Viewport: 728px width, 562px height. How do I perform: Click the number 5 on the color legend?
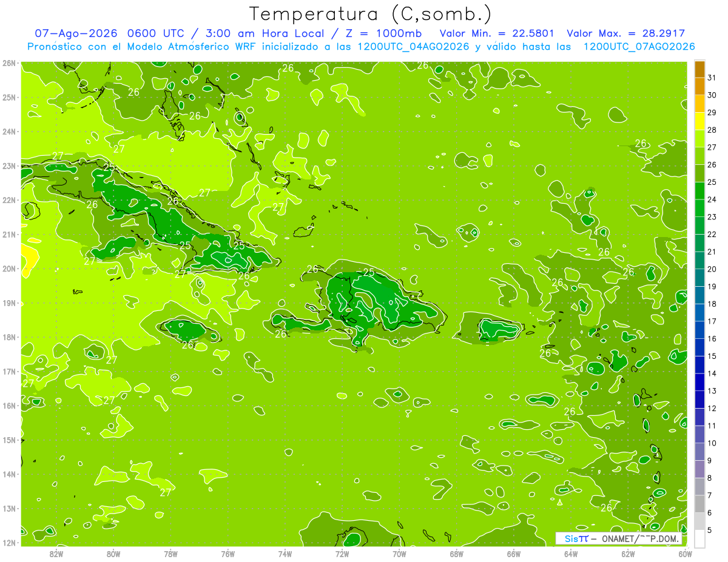point(710,530)
